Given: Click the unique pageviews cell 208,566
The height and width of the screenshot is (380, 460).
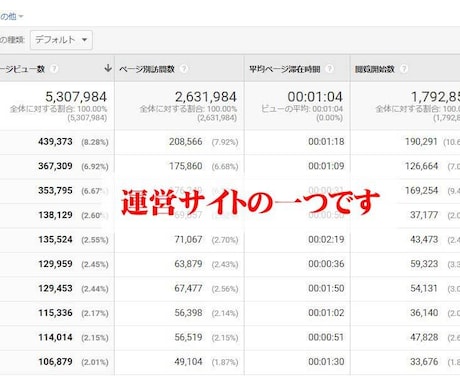Looking at the screenshot, I should point(186,142).
